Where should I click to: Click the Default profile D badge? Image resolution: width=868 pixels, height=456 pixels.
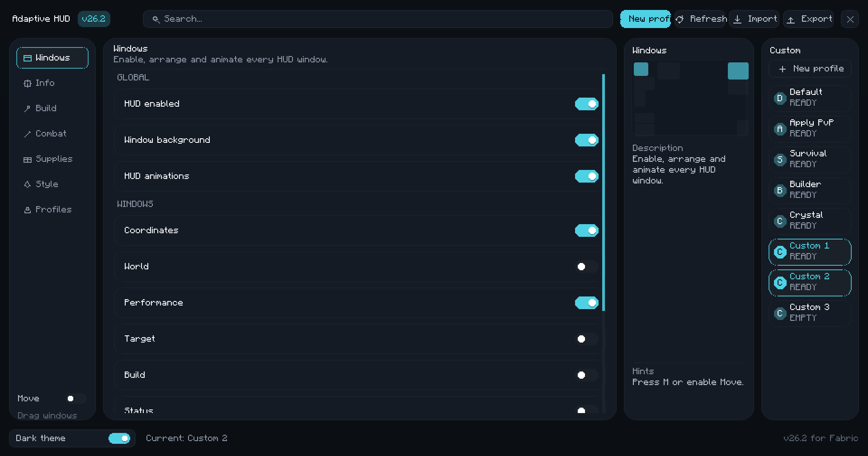[780, 98]
